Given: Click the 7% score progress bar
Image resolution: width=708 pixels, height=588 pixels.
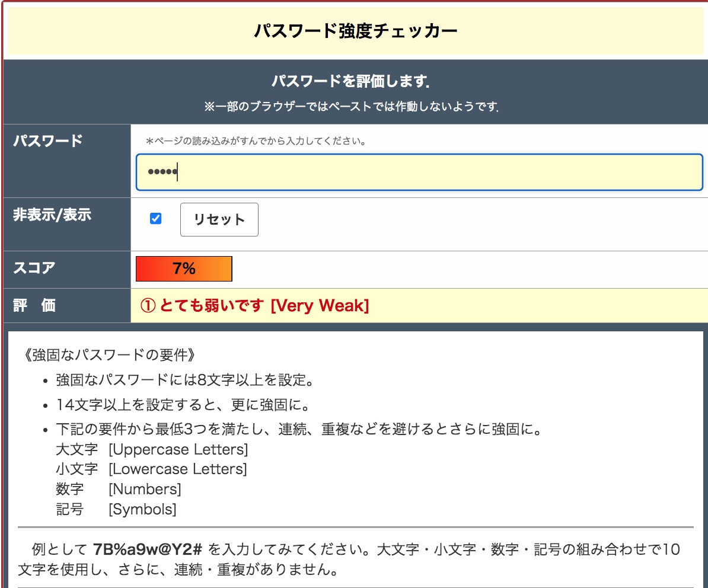Looking at the screenshot, I should click(184, 269).
